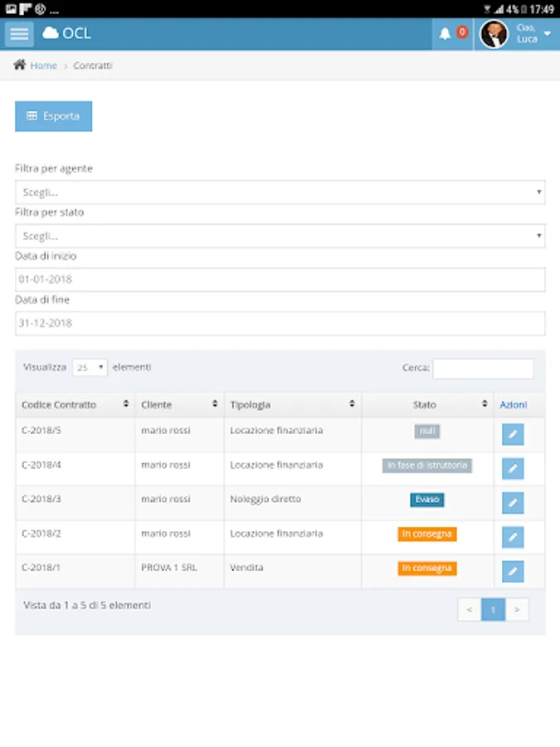The height and width of the screenshot is (747, 560).
Task: Click Vendita tipologia cell
Action: coord(246,568)
